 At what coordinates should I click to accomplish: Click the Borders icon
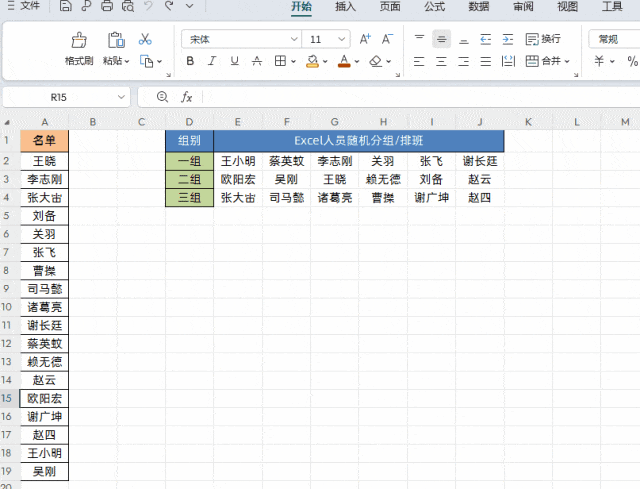pyautogui.click(x=280, y=61)
